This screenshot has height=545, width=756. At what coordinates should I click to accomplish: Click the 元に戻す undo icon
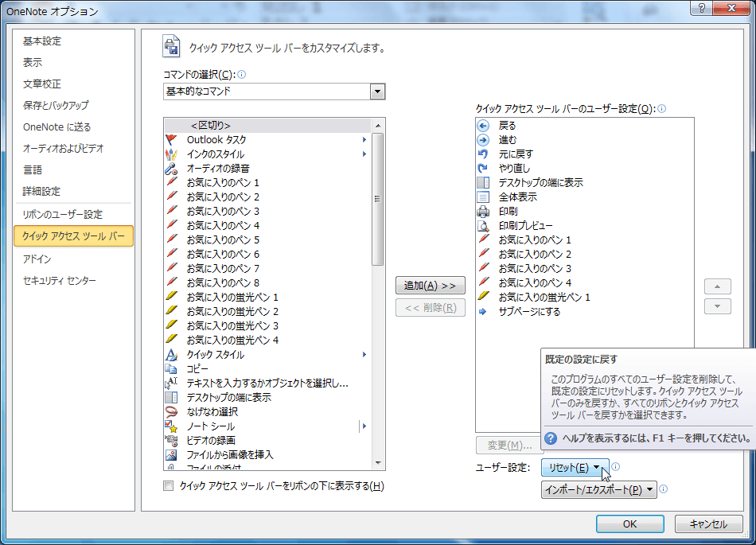point(483,154)
